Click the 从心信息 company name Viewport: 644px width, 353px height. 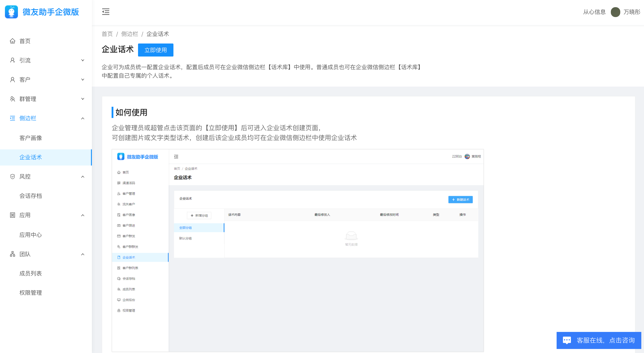pyautogui.click(x=594, y=12)
